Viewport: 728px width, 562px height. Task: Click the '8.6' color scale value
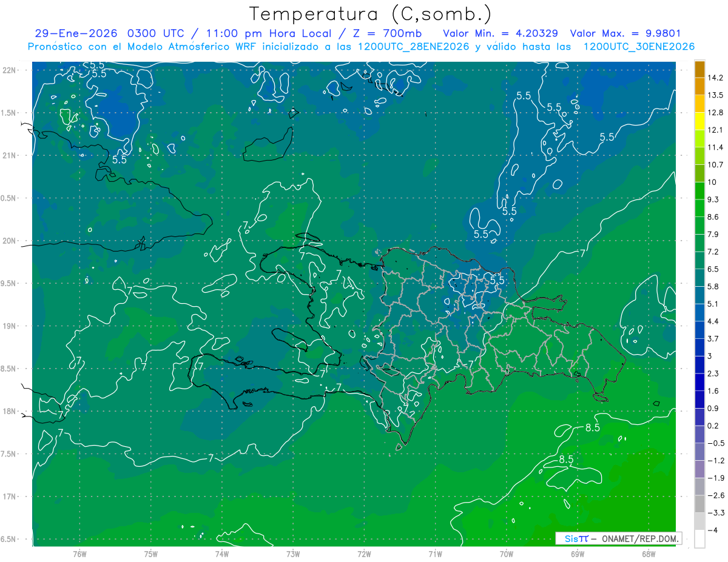713,217
